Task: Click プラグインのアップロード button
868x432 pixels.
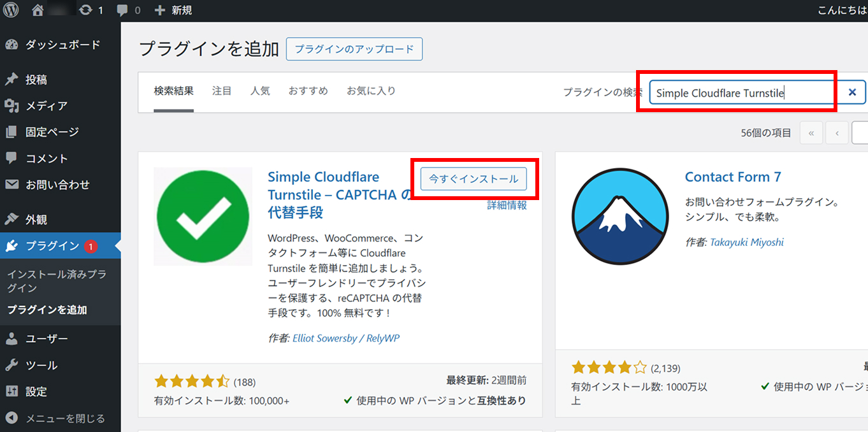Action: pyautogui.click(x=354, y=49)
